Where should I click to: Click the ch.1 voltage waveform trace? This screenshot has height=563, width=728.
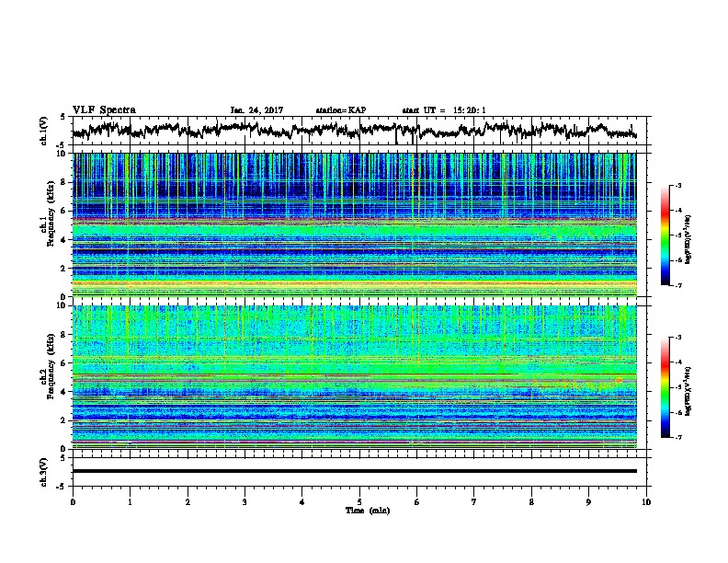pos(354,131)
